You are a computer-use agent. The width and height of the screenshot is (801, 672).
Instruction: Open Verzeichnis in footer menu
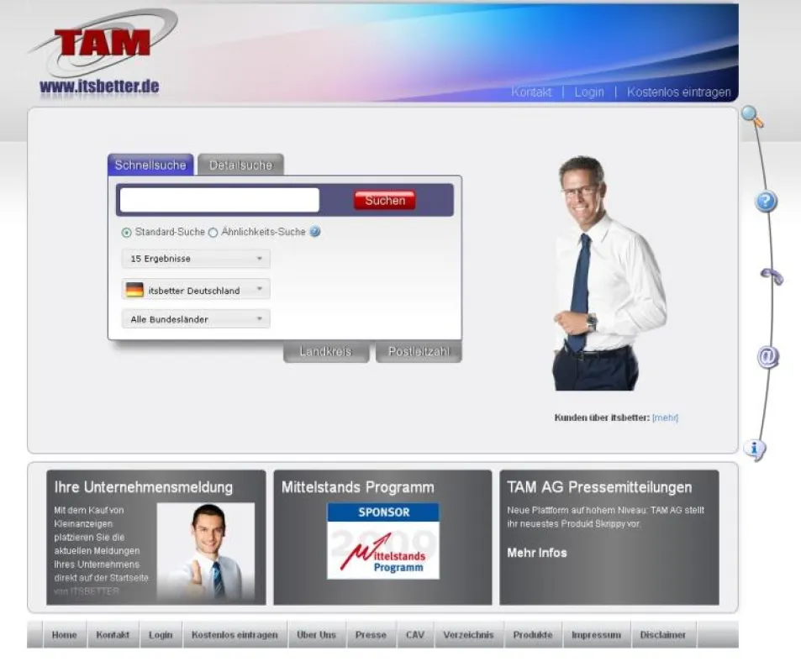tap(468, 635)
